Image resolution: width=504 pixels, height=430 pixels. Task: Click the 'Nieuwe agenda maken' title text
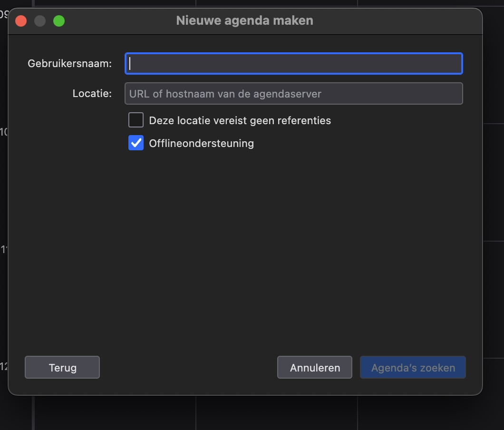(x=244, y=21)
